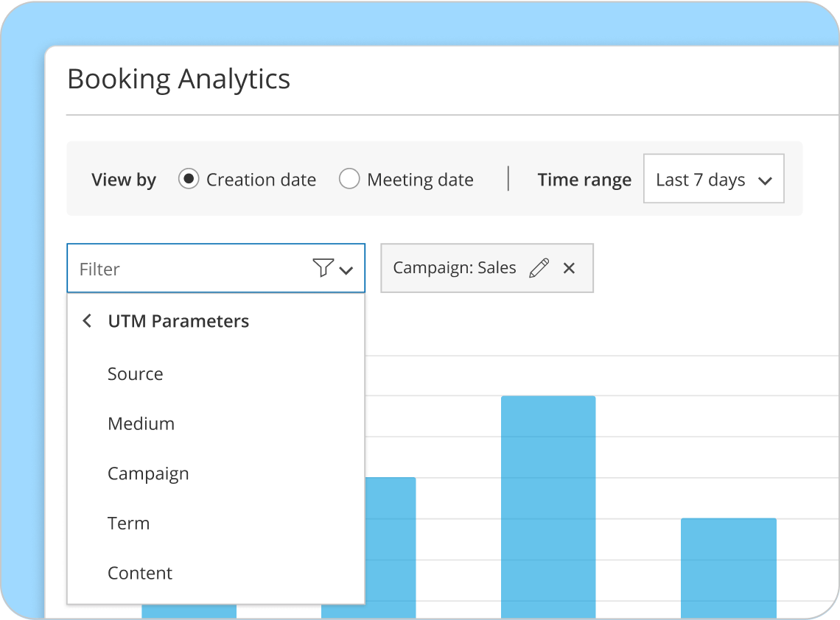Remove the Campaign: Sales filter via X icon
The width and height of the screenshot is (840, 620).
(x=568, y=267)
